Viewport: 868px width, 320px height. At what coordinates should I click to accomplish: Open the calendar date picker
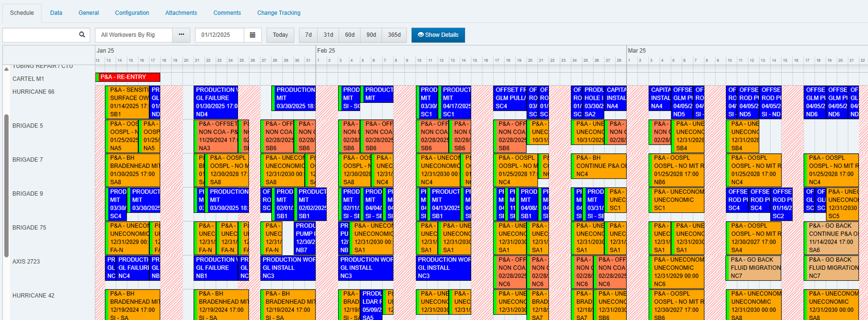click(253, 35)
